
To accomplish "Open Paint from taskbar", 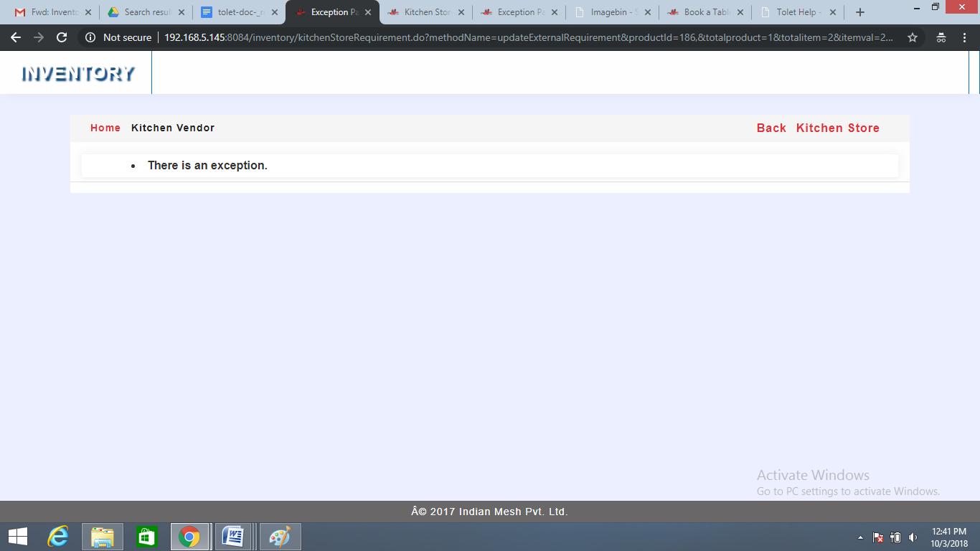I will (280, 537).
